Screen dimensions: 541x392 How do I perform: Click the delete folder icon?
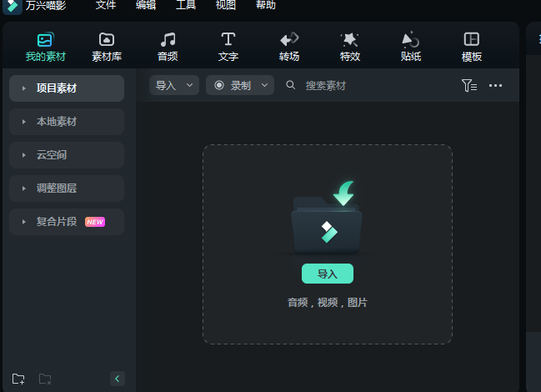pyautogui.click(x=45, y=379)
